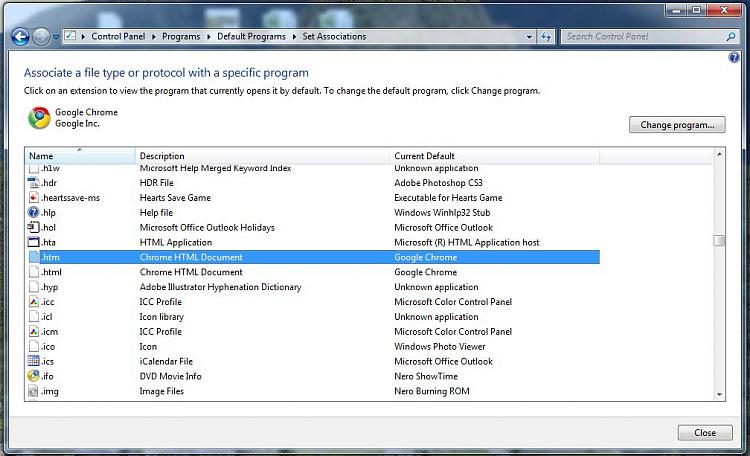Go to Default Programs breadcrumb

click(251, 36)
